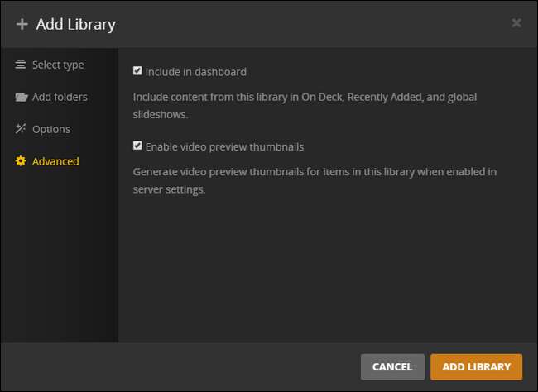Select the Advanced section label

pyautogui.click(x=55, y=161)
